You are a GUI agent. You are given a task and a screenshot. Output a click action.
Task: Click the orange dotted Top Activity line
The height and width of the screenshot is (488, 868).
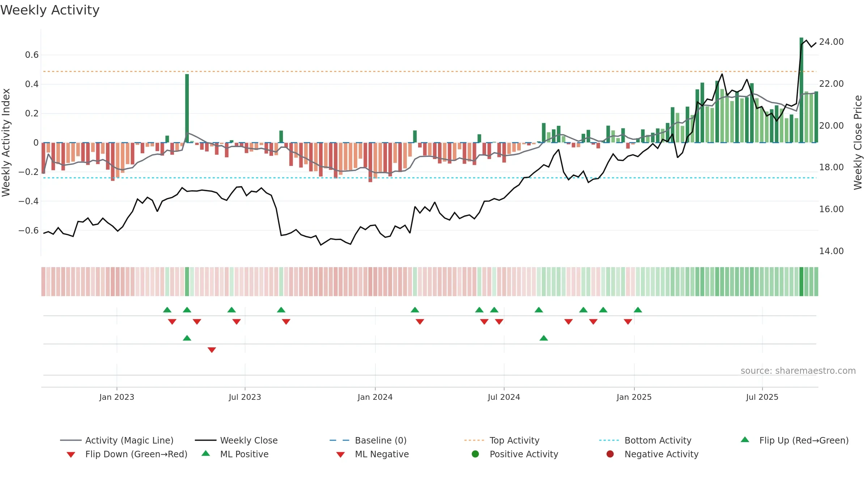[430, 72]
